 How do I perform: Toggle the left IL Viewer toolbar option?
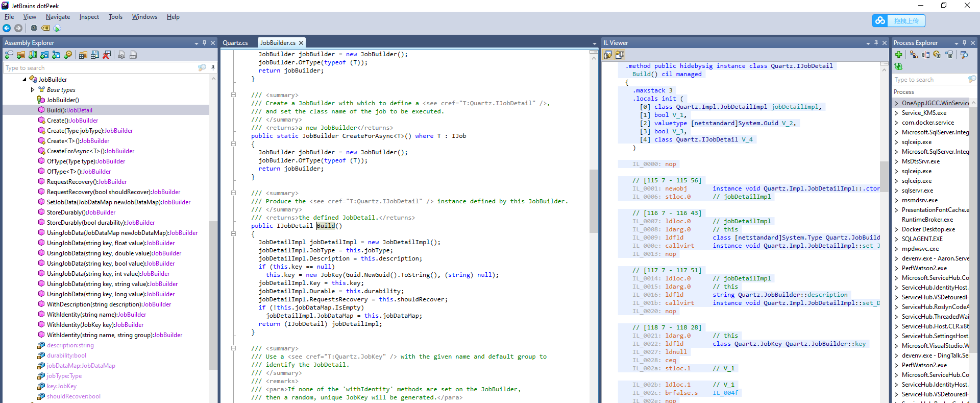click(608, 55)
